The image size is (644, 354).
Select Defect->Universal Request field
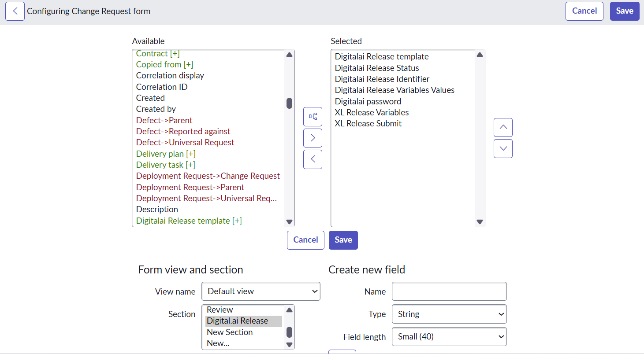tap(185, 142)
